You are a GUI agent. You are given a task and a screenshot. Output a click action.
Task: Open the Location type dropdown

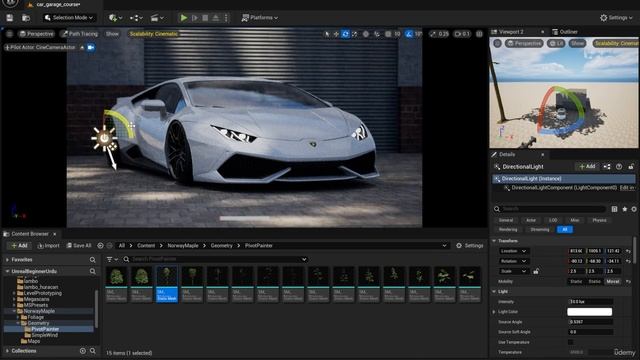point(513,251)
